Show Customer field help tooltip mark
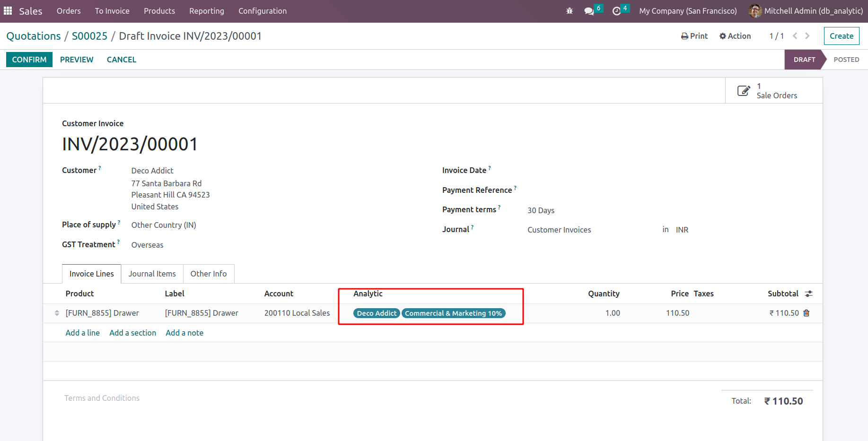This screenshot has width=868, height=441. pyautogui.click(x=99, y=168)
